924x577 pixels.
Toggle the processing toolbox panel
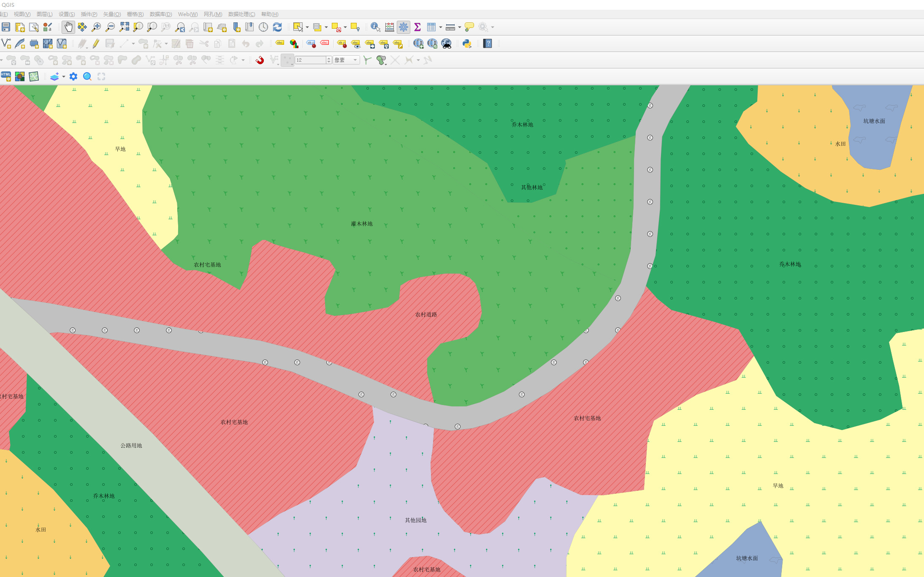point(404,27)
